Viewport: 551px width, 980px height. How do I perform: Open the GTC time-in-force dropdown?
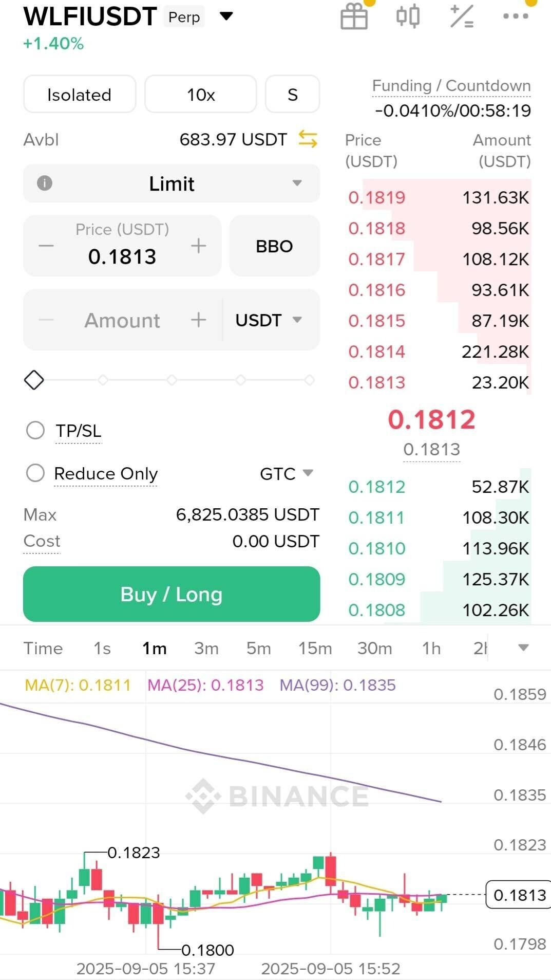287,473
